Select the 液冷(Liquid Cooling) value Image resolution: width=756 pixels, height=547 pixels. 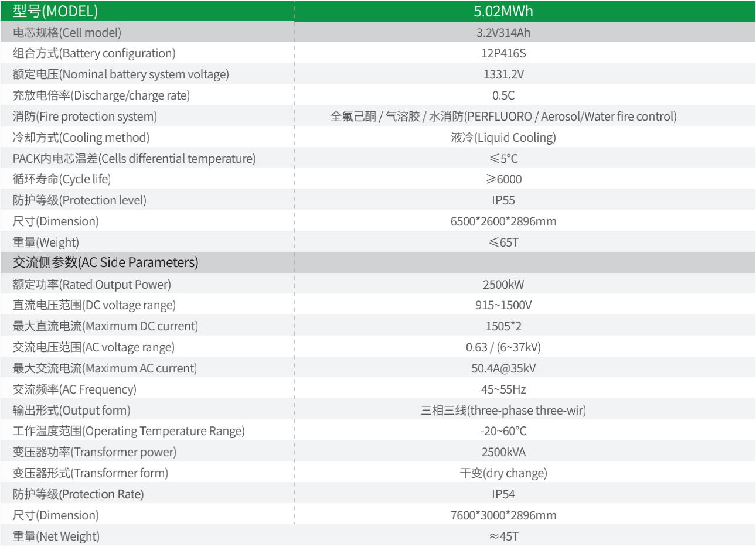pyautogui.click(x=503, y=138)
